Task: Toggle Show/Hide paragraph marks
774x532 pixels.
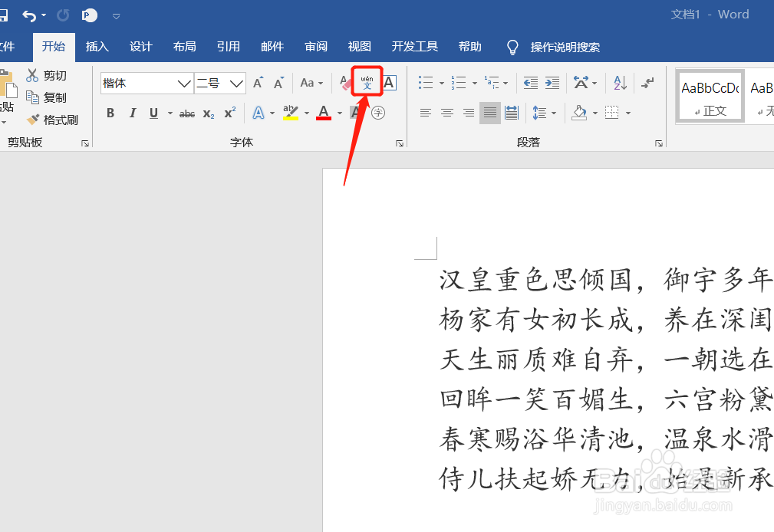Action: 647,82
